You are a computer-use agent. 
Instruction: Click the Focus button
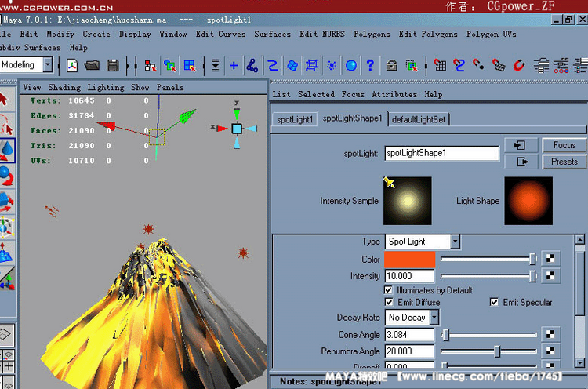tap(564, 145)
